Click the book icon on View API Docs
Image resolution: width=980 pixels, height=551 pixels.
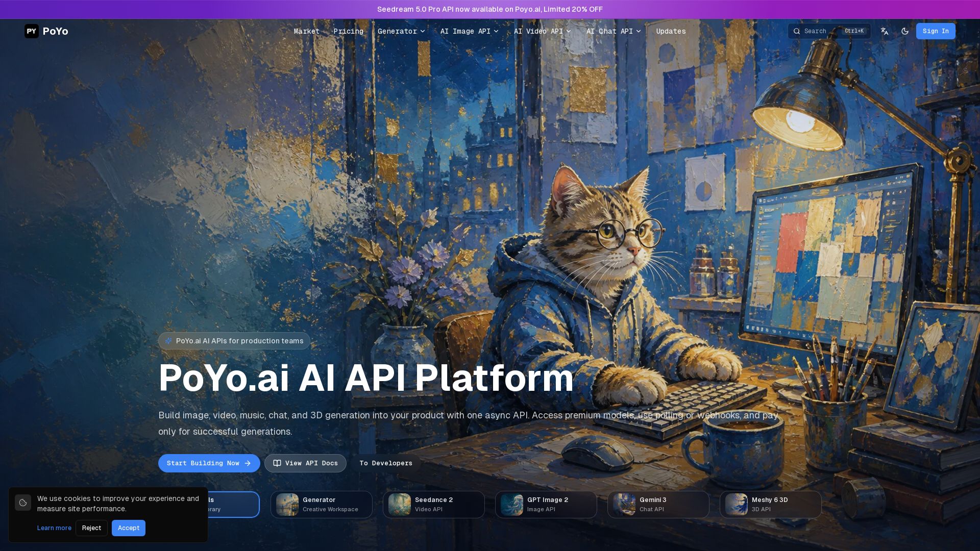coord(277,463)
